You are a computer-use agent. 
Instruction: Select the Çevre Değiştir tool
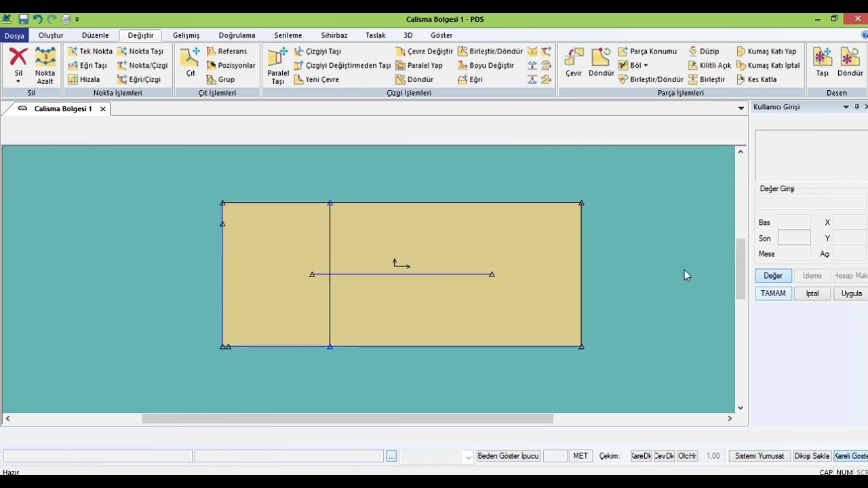(424, 52)
